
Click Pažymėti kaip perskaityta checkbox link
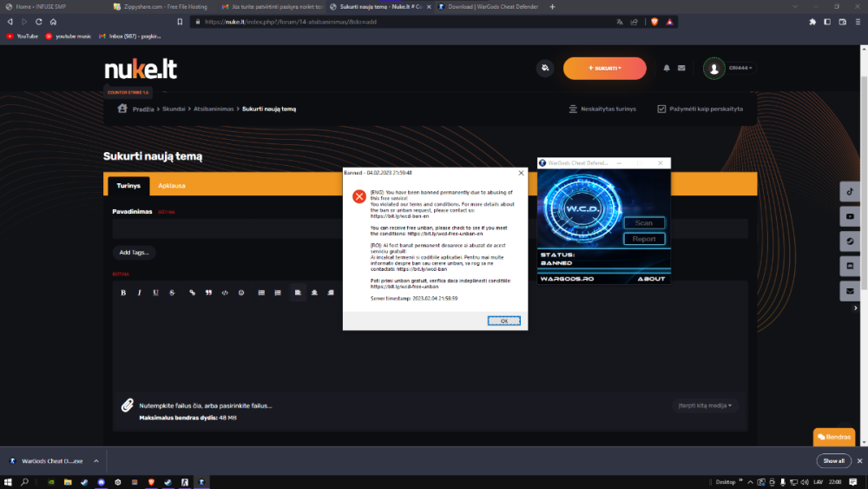[x=700, y=109]
